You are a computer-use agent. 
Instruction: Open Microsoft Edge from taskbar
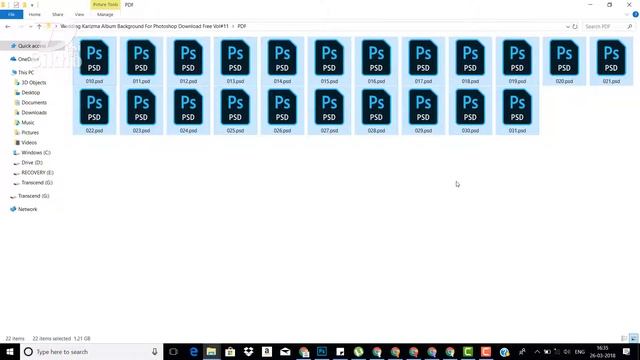coord(193,351)
